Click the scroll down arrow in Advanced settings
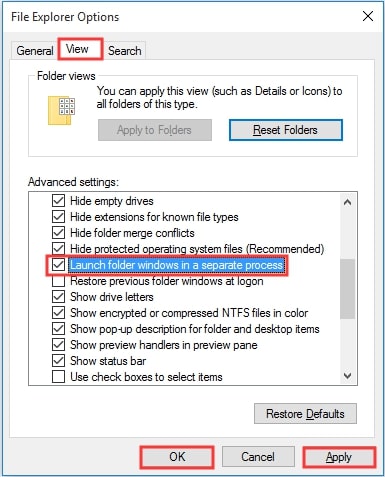 click(x=347, y=376)
